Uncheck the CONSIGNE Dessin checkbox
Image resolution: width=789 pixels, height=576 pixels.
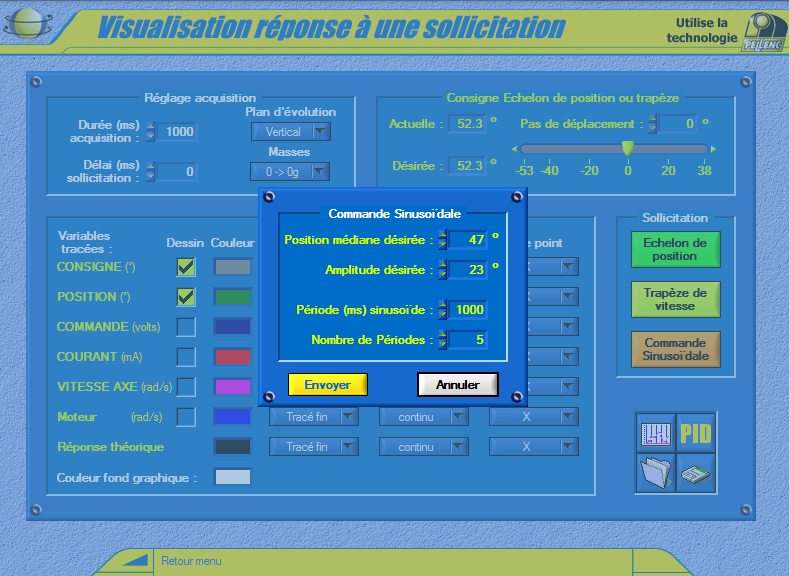(x=186, y=267)
